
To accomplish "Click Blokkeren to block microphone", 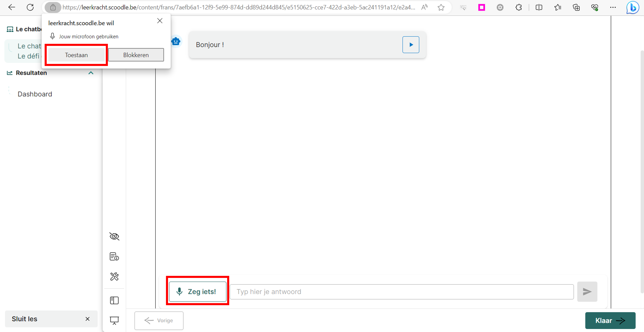I will point(136,55).
